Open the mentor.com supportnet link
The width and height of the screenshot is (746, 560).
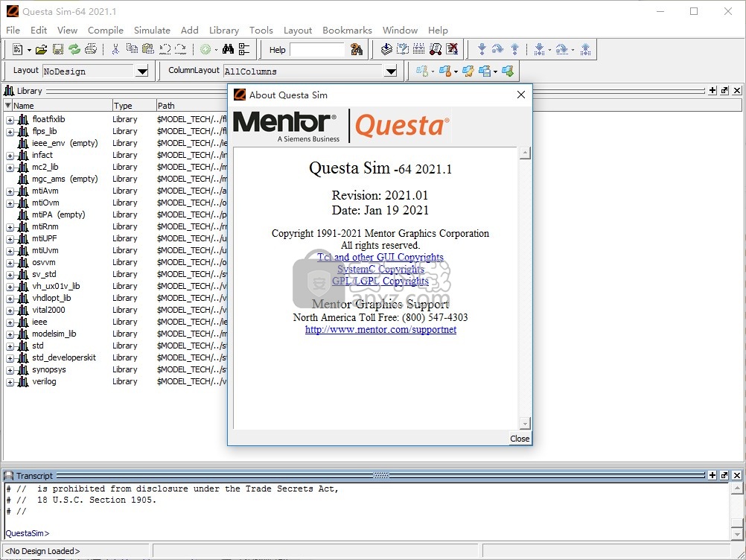coord(380,329)
